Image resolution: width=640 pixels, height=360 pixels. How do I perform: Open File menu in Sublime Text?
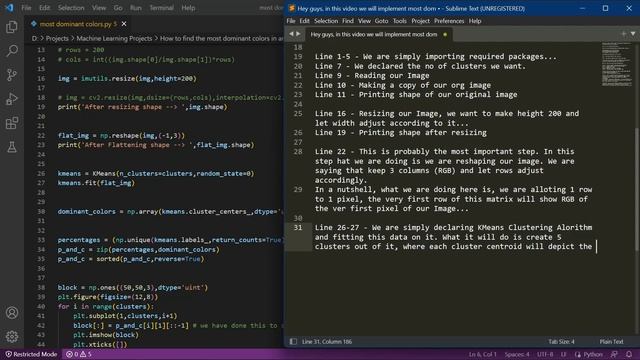click(291, 21)
